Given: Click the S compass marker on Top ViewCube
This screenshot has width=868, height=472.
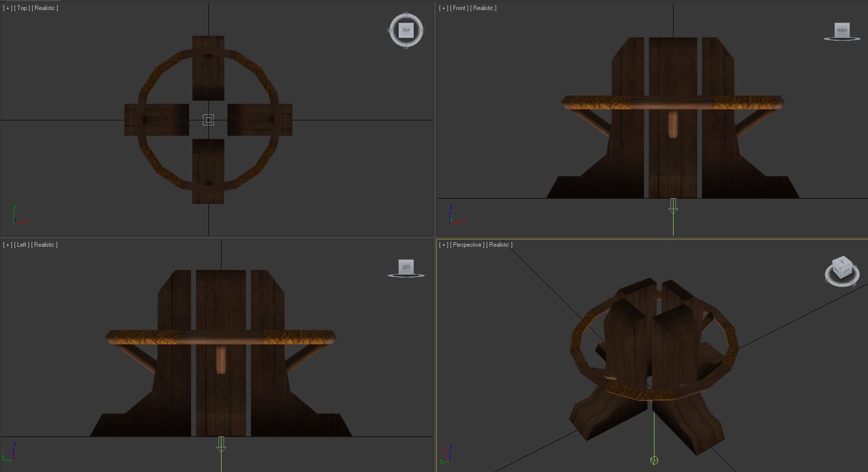Looking at the screenshot, I should [x=406, y=47].
